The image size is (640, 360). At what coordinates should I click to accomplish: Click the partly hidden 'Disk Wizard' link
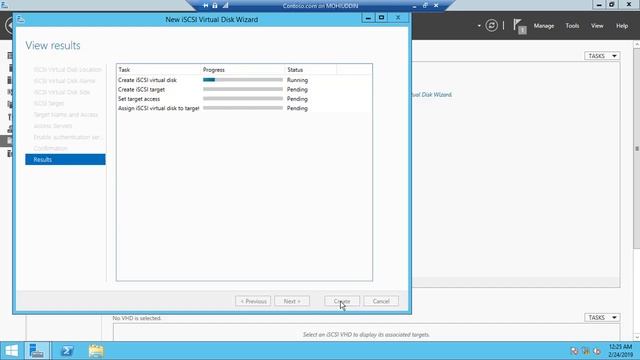(x=432, y=95)
